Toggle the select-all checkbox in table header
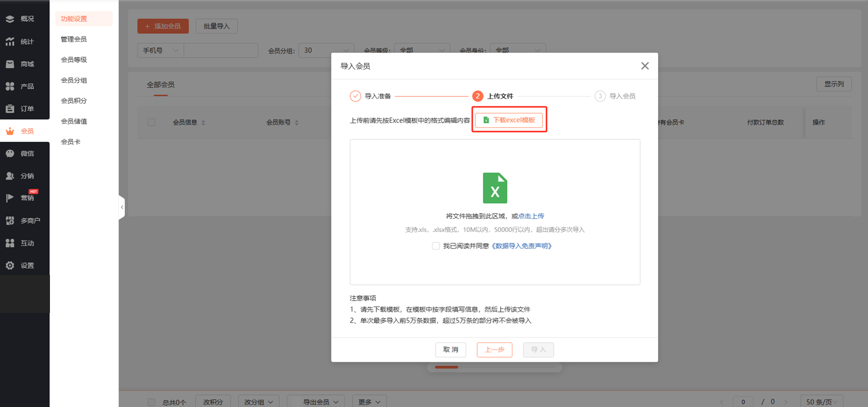Image resolution: width=868 pixels, height=407 pixels. coord(151,123)
